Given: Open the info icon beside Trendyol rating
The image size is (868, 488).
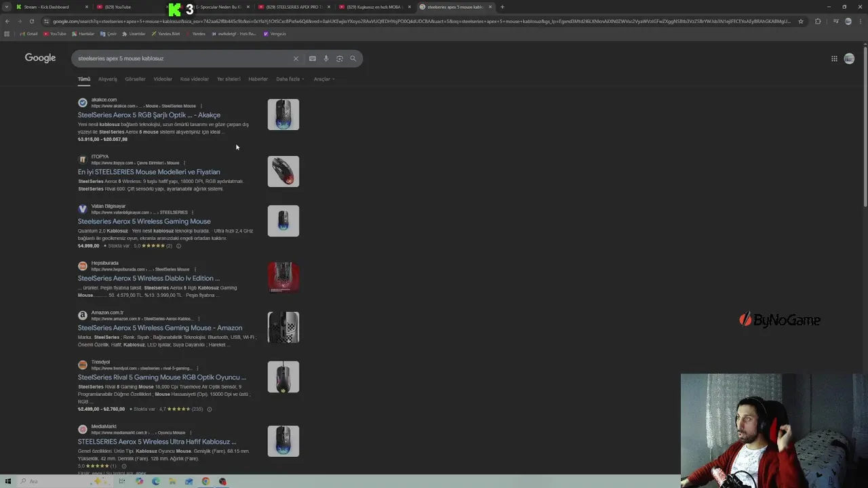Looking at the screenshot, I should (209, 409).
